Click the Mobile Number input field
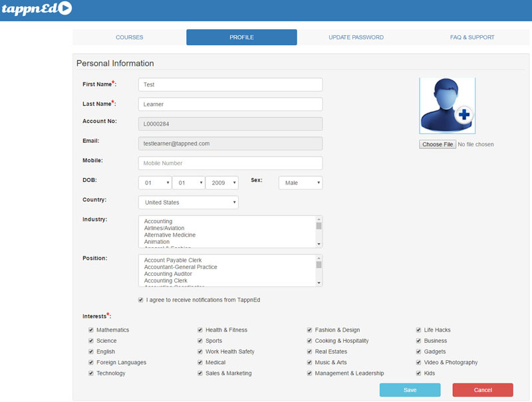Image resolution: width=532 pixels, height=402 pixels. (230, 163)
